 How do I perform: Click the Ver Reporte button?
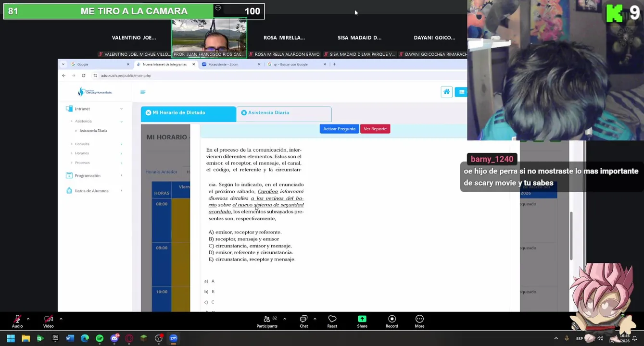[375, 129]
